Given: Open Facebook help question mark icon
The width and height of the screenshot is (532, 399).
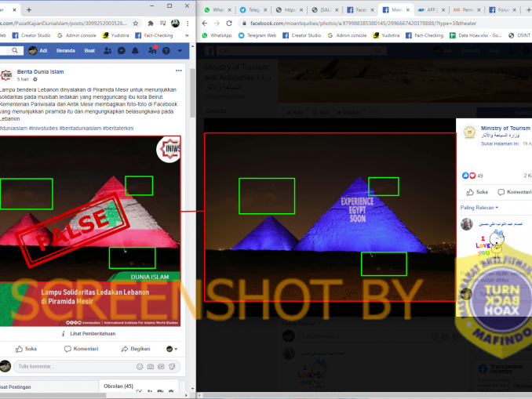Looking at the screenshot, I should coord(166,50).
